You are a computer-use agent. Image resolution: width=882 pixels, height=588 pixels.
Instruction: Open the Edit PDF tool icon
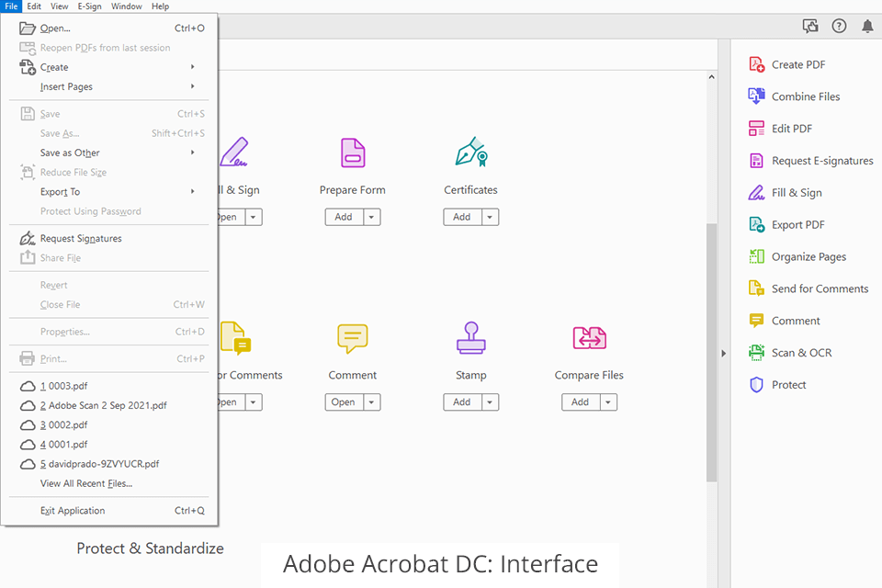756,129
